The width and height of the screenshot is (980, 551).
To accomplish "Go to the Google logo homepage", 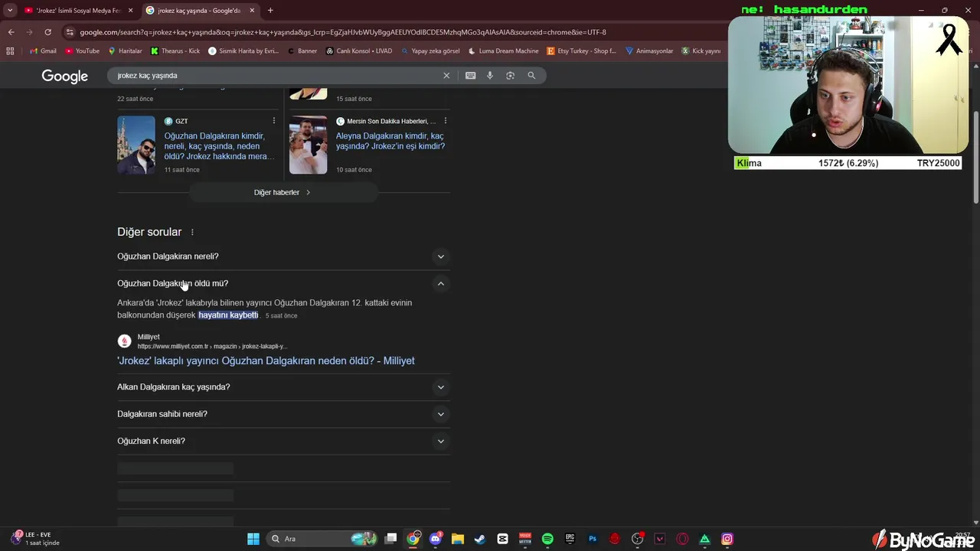I will click(65, 76).
